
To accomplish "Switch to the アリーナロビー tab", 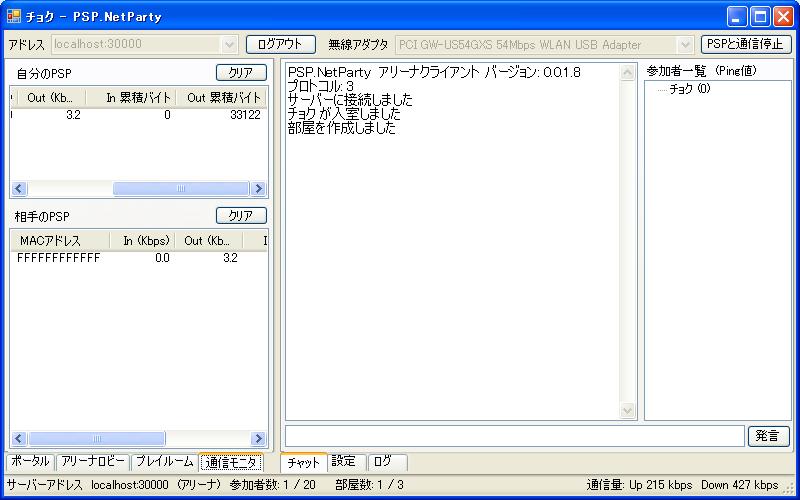I will click(93, 462).
